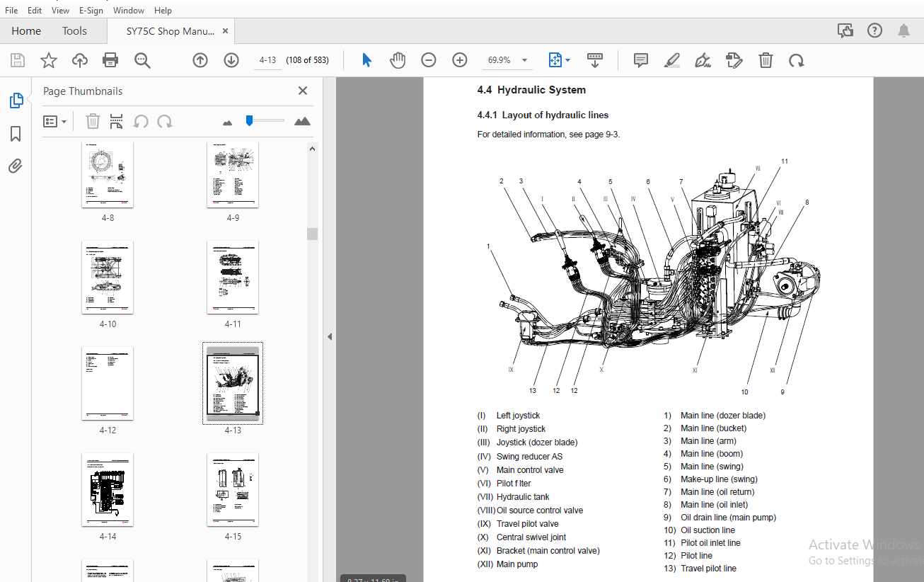Click the 'Main control valve' legend text
Screen dimensions: 924x582
[x=530, y=470]
